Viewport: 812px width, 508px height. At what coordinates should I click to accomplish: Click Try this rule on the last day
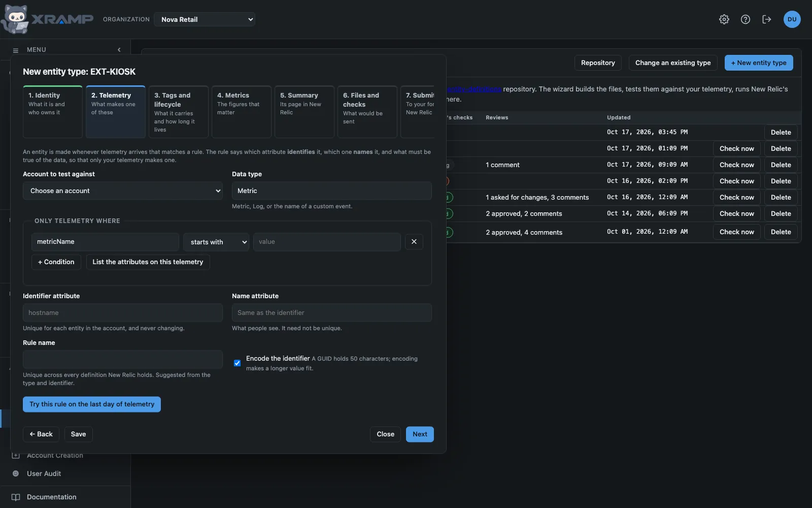tap(92, 404)
